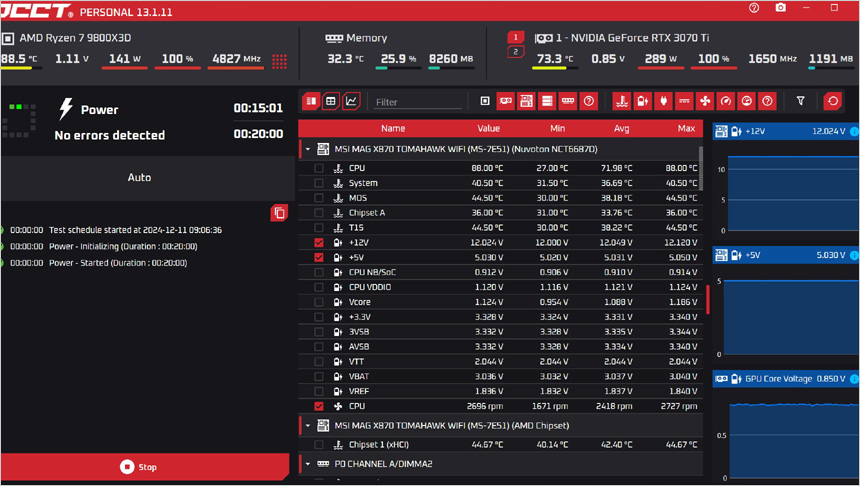Toggle the fan sensors filter icon

[705, 101]
